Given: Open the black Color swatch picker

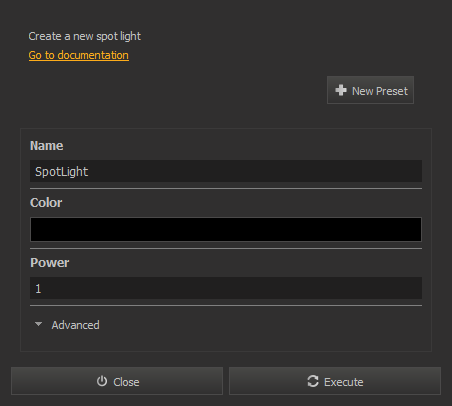Looking at the screenshot, I should tap(226, 229).
